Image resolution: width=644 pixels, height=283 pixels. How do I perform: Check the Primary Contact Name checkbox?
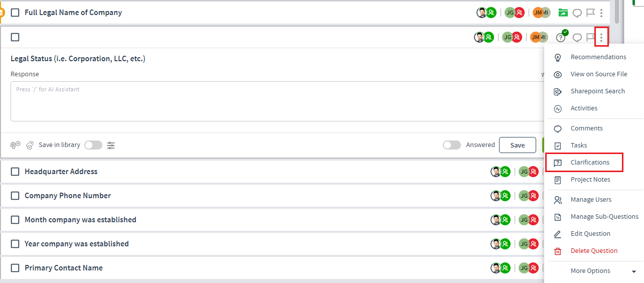pyautogui.click(x=15, y=268)
